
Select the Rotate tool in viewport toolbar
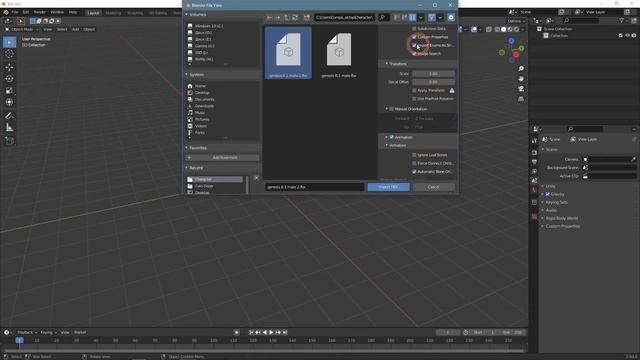(9, 79)
